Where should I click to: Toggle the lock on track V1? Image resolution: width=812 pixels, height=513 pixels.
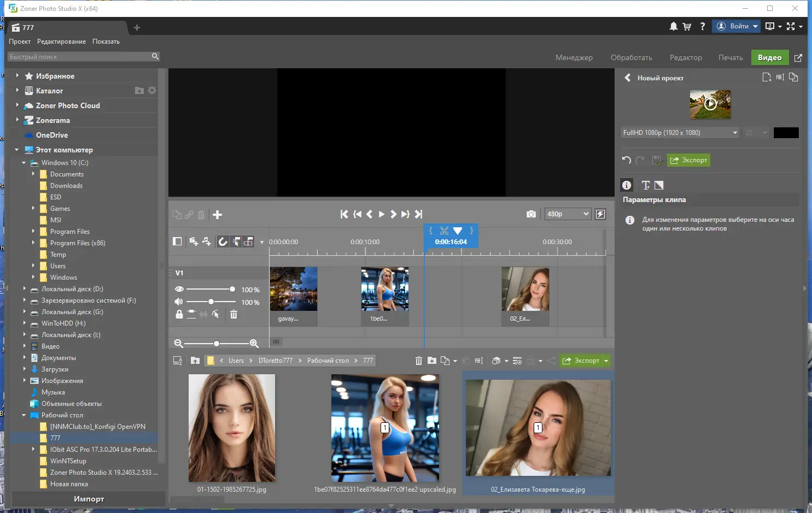pyautogui.click(x=179, y=314)
